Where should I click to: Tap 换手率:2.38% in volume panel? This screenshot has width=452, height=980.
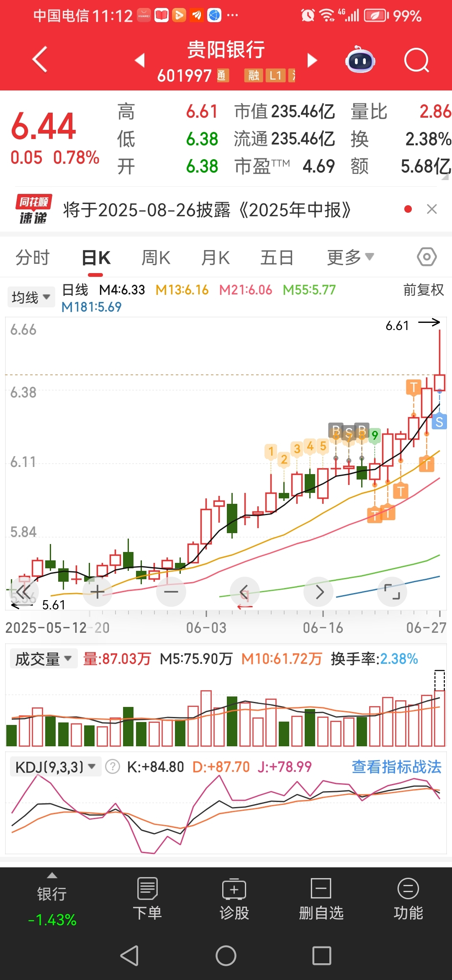click(x=374, y=659)
